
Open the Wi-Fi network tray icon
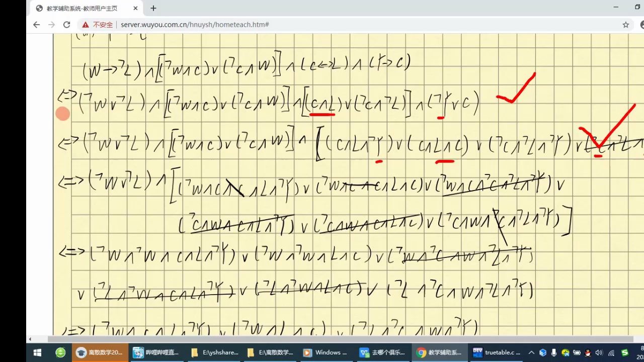click(x=611, y=353)
